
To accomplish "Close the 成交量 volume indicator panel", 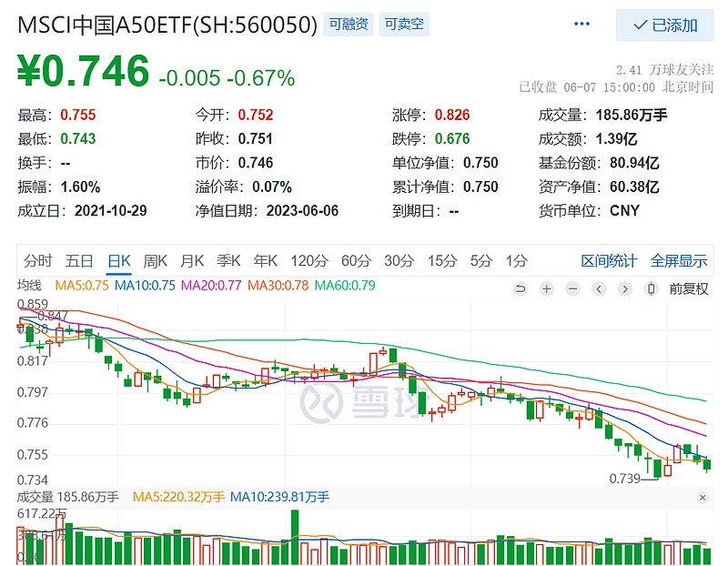I will click(x=701, y=499).
